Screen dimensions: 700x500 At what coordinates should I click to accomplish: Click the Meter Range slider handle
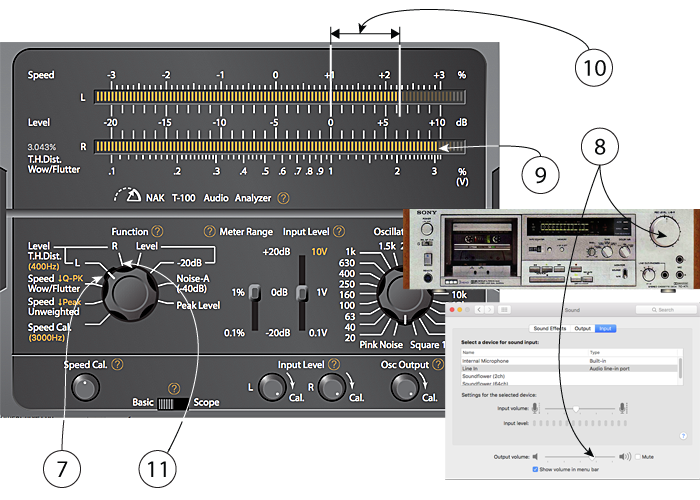(x=254, y=292)
